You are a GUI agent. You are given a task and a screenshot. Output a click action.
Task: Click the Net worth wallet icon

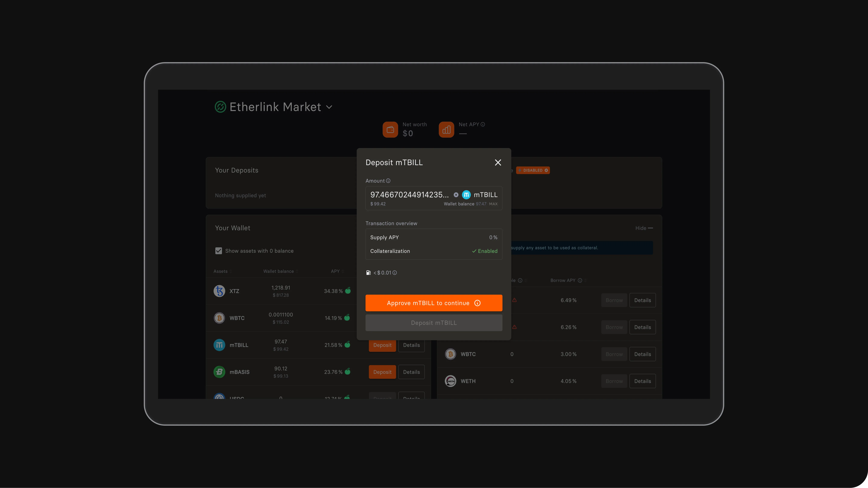point(390,130)
